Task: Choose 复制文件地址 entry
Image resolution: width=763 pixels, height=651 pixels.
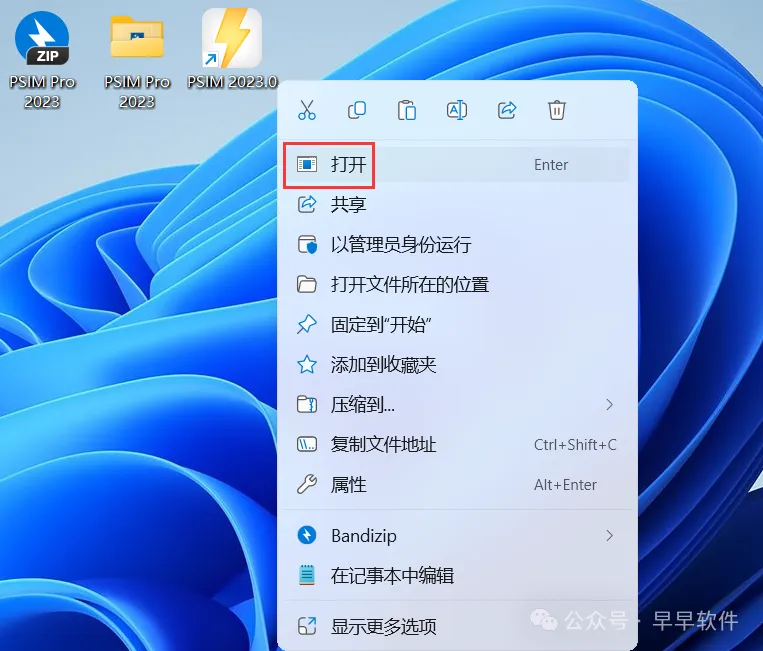Action: pos(456,444)
